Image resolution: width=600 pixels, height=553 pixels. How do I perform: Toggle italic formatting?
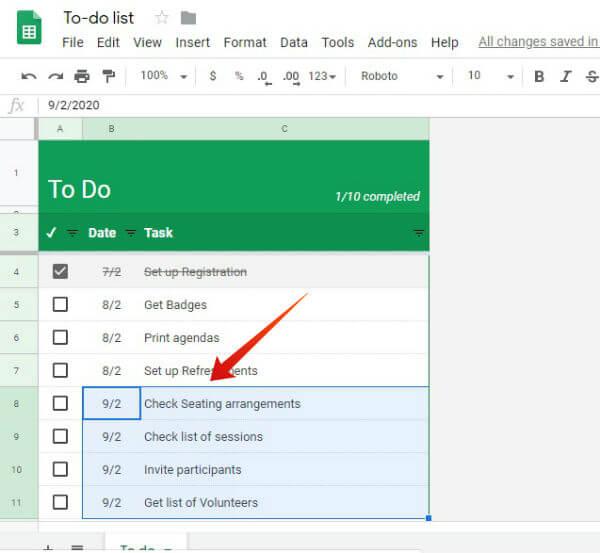tap(565, 77)
